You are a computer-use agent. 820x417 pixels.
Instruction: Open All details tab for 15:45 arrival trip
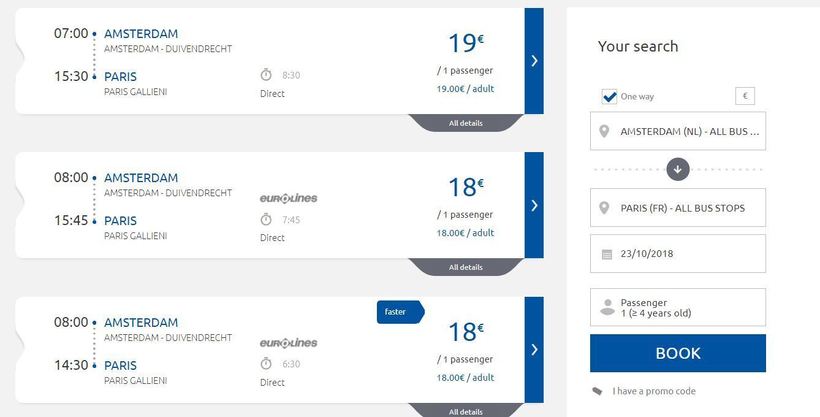click(465, 267)
